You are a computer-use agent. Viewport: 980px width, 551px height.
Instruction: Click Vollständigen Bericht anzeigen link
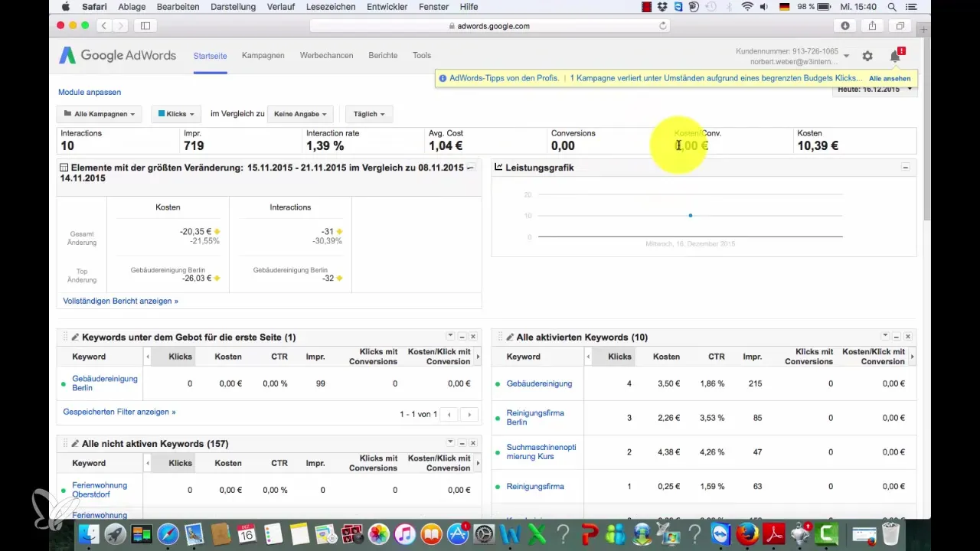[121, 301]
